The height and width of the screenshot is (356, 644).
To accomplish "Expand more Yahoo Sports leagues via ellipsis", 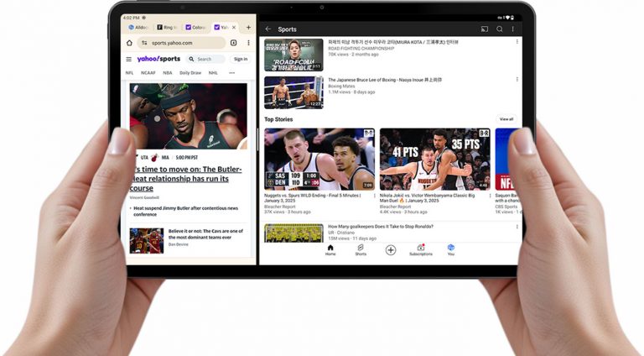I will tap(232, 73).
